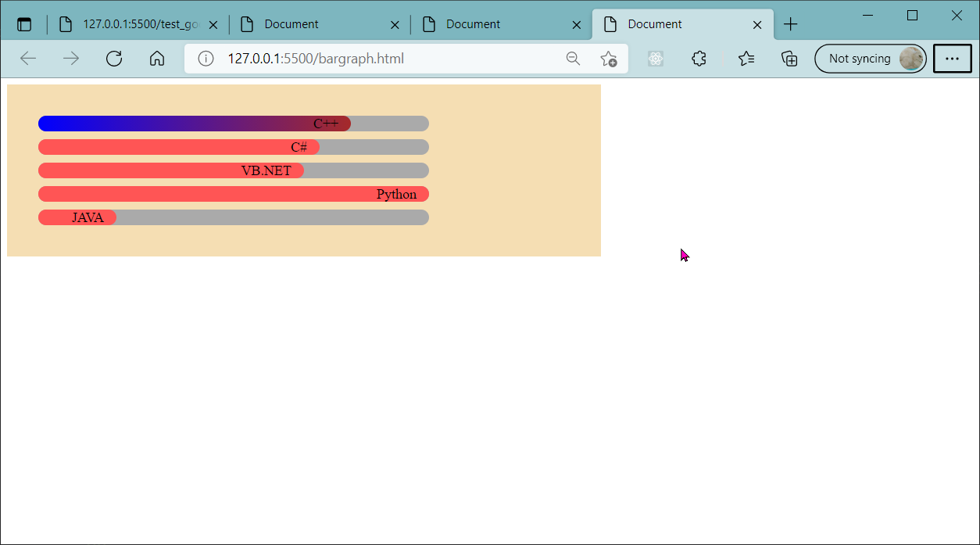Open the React developer tools extension icon
This screenshot has width=980, height=545.
[656, 59]
